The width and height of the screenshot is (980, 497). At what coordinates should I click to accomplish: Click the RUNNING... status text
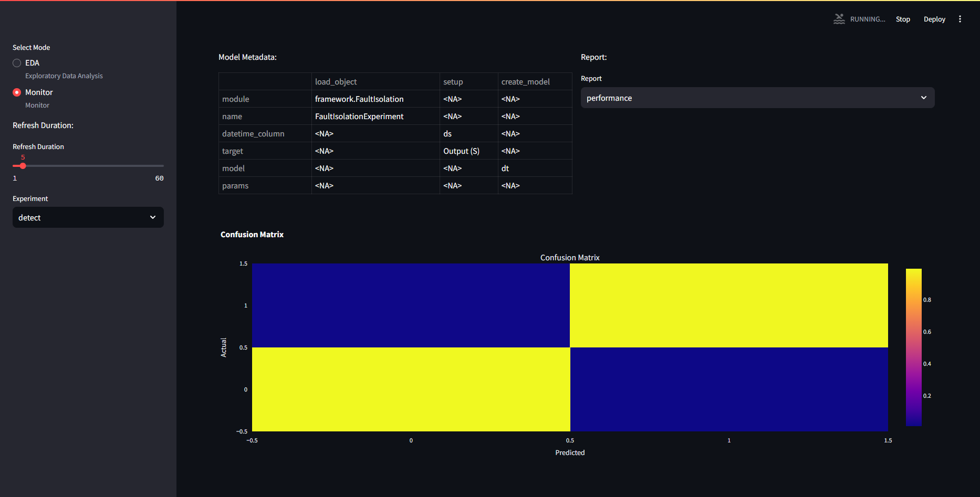[x=868, y=19]
